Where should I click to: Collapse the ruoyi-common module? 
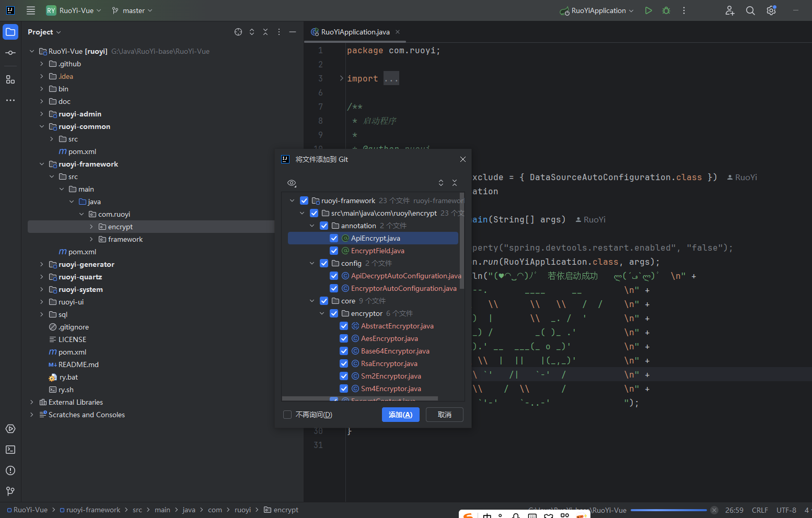(x=42, y=126)
